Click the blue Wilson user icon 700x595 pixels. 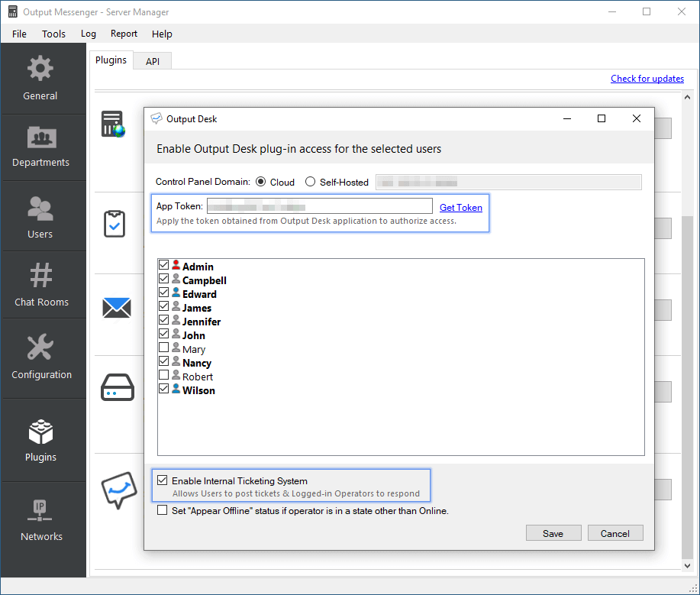pos(176,389)
